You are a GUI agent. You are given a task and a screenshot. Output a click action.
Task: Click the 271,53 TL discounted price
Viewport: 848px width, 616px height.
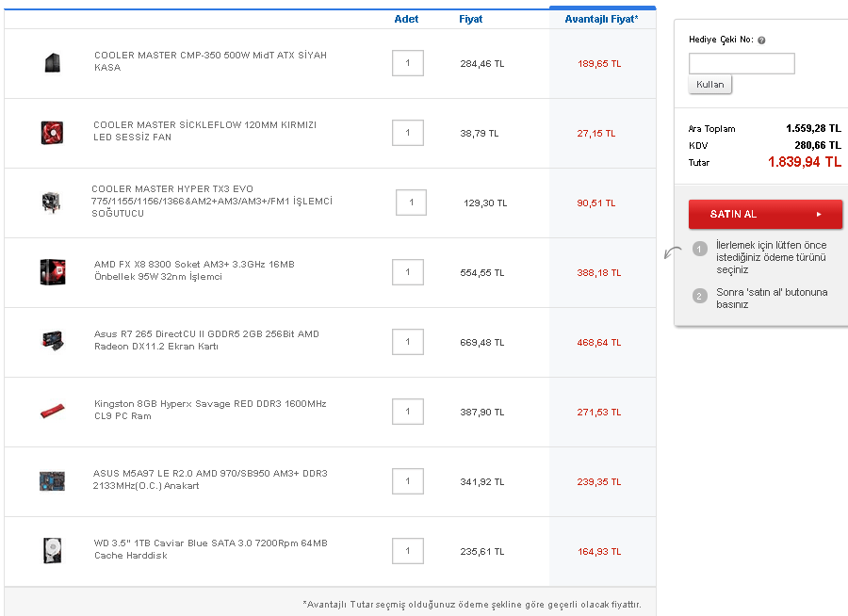coord(598,413)
